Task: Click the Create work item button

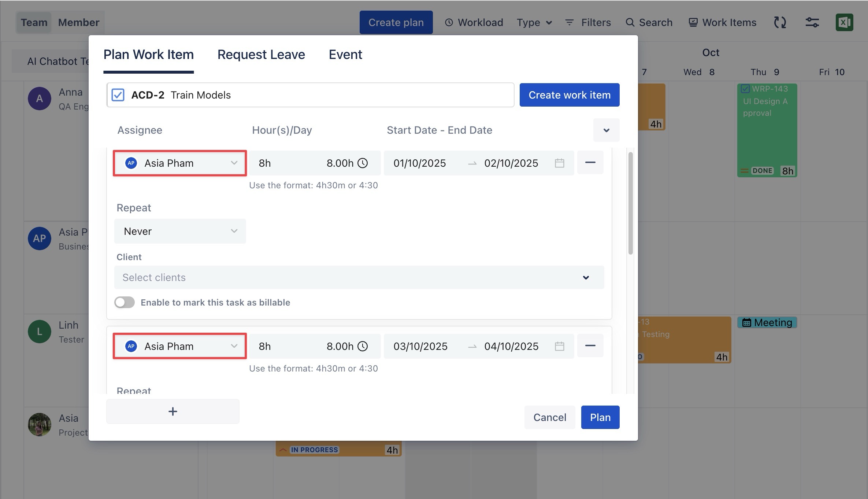Action: coord(569,95)
